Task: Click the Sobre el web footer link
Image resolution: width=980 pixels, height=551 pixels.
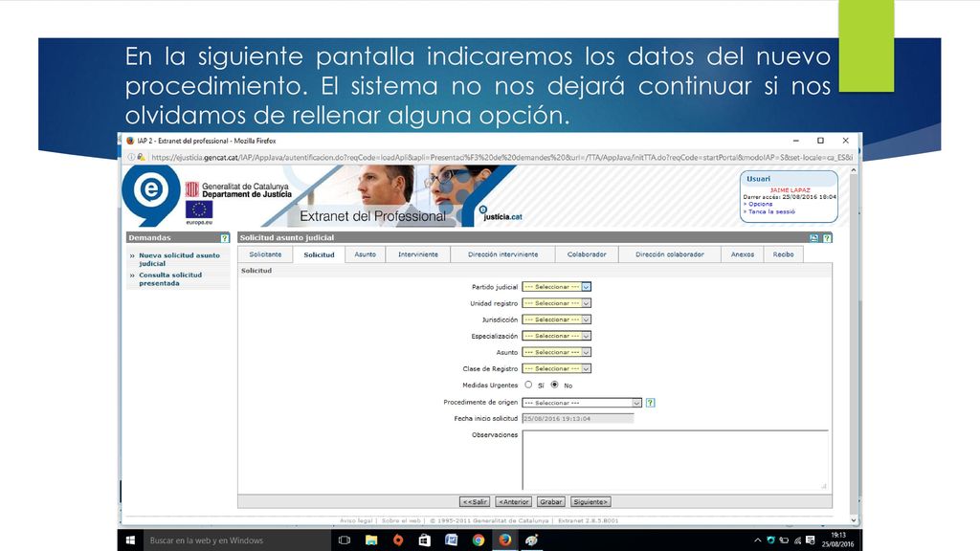Action: point(401,520)
